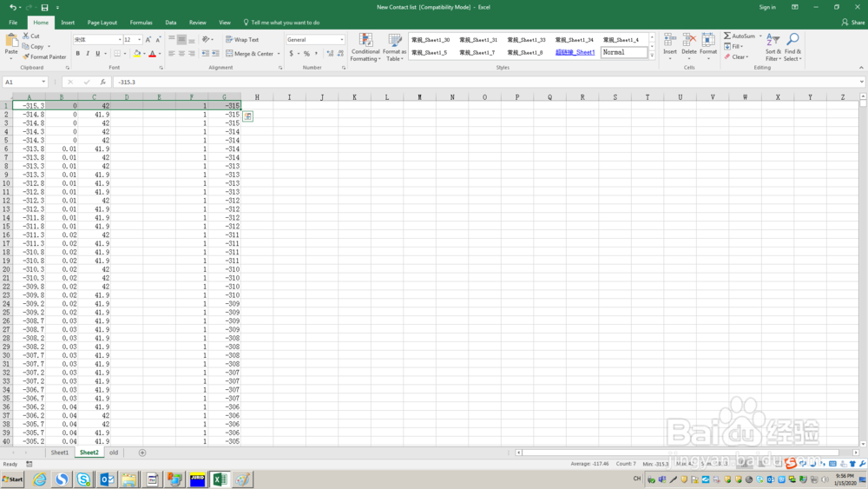Switch to the Insert tab
Viewport: 868px width, 489px height.
68,23
